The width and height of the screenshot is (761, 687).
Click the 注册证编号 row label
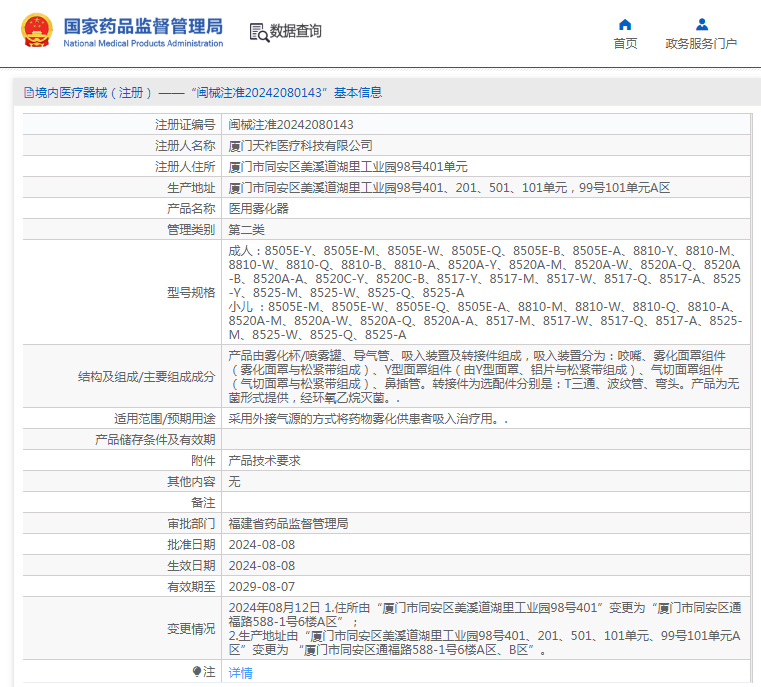pyautogui.click(x=185, y=125)
